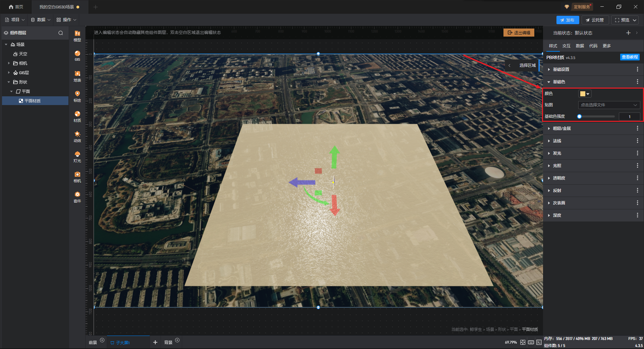Image resolution: width=644 pixels, height=349 pixels.
Task: Click the 退出编辑 button
Action: [x=519, y=33]
